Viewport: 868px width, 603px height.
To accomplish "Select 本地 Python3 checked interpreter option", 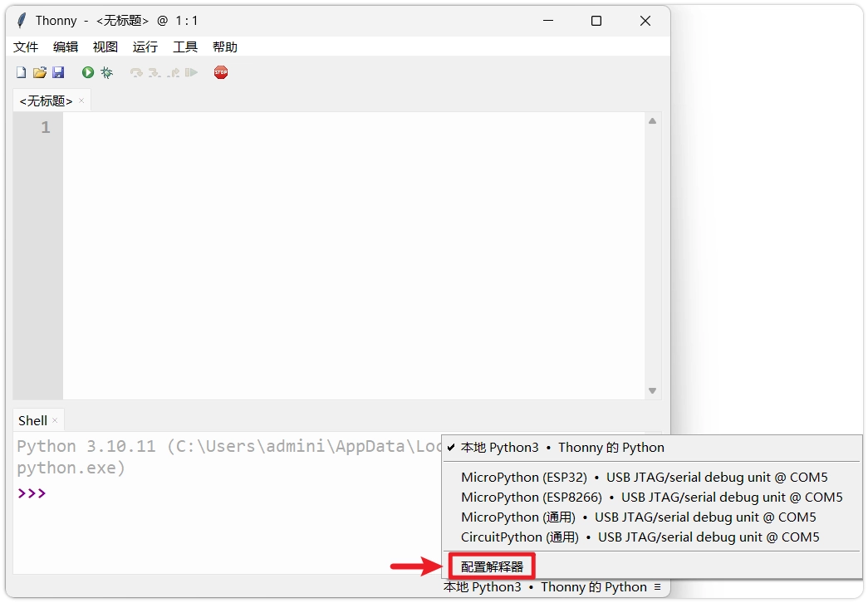I will (562, 448).
